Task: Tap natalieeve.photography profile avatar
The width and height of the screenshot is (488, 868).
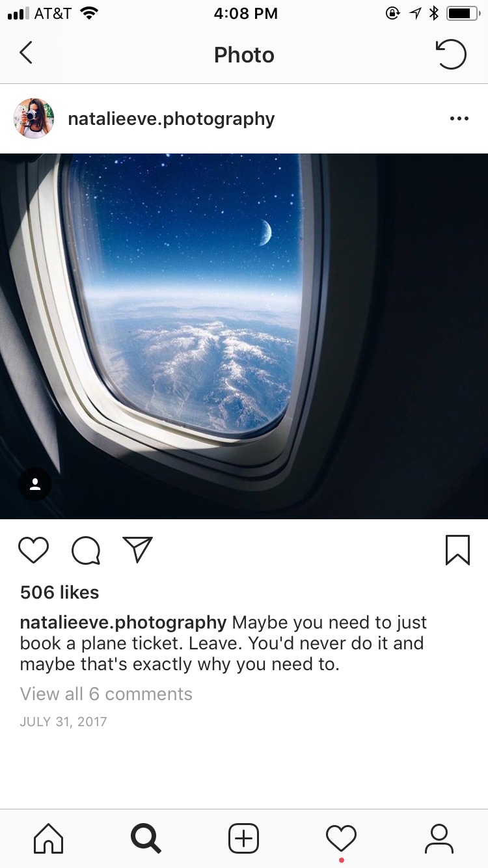Action: click(x=34, y=118)
